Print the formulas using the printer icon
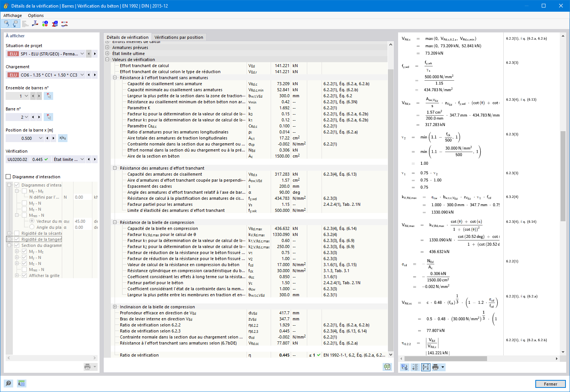 pyautogui.click(x=435, y=367)
